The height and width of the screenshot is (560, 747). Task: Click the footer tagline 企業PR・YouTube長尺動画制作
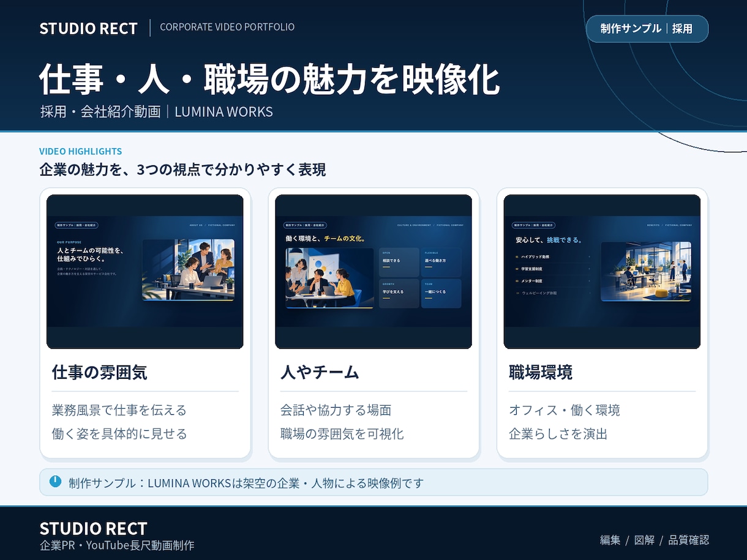point(116,545)
